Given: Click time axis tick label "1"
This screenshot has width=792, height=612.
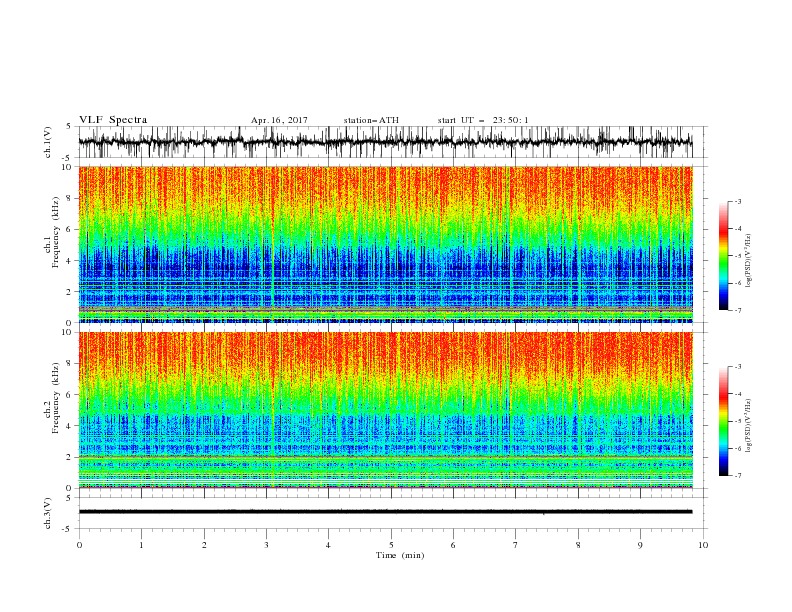Looking at the screenshot, I should pos(141,545).
